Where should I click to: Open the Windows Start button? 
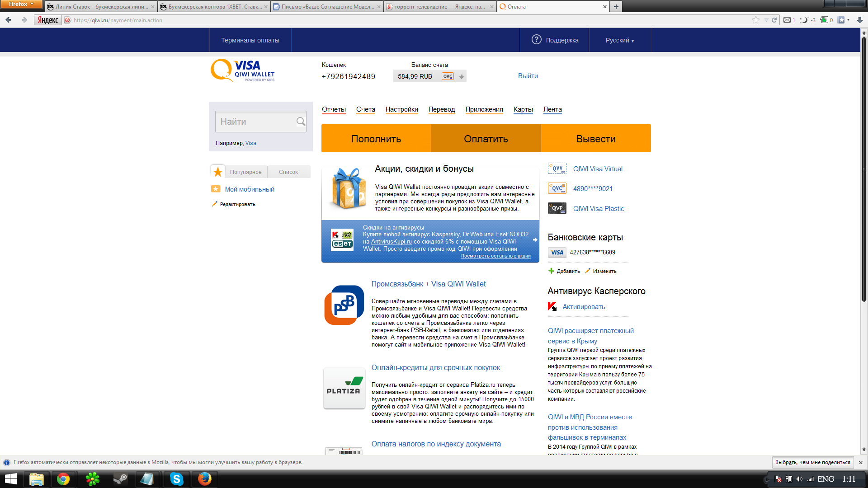pos(10,479)
